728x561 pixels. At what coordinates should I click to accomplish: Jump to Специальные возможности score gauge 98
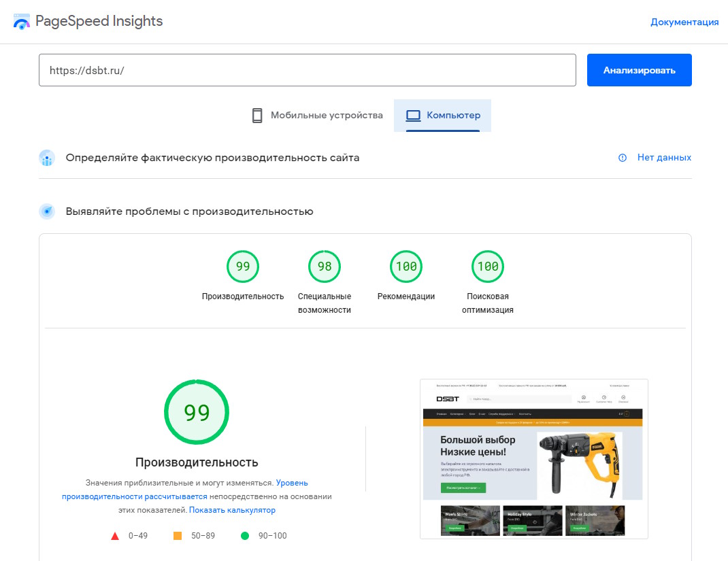[x=325, y=267]
